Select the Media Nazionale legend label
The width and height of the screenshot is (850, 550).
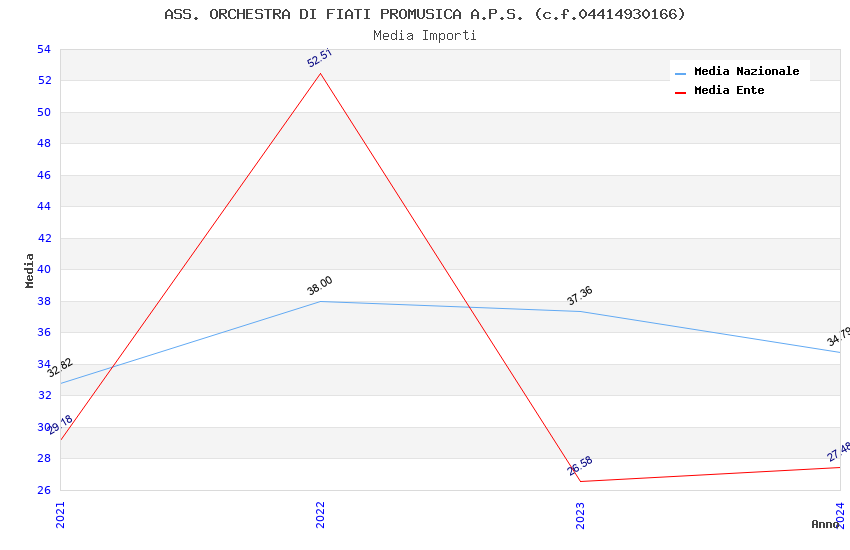click(746, 72)
